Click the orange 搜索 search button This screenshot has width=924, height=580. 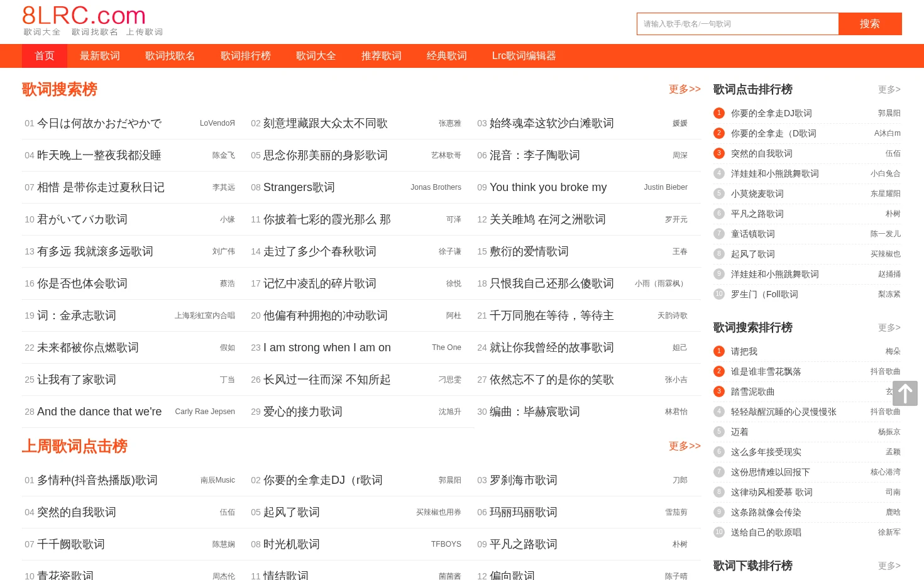(x=870, y=24)
